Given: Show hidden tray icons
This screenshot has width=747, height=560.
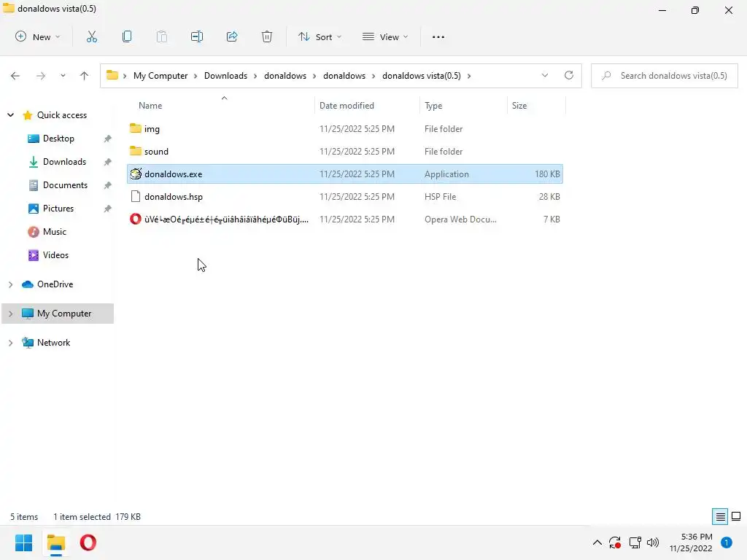Looking at the screenshot, I should [597, 542].
